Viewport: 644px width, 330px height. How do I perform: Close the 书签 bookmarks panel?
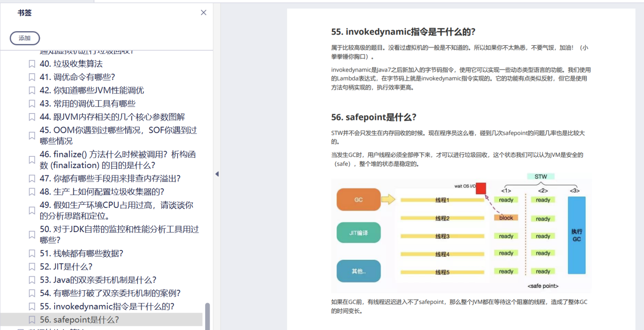[x=203, y=13]
